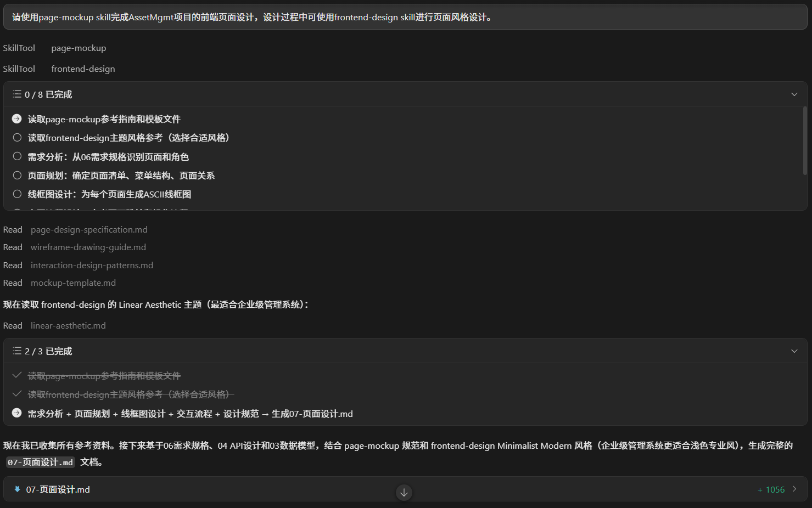
Task: Collapse the 0 / 8 已完成 todo panel
Action: point(794,94)
